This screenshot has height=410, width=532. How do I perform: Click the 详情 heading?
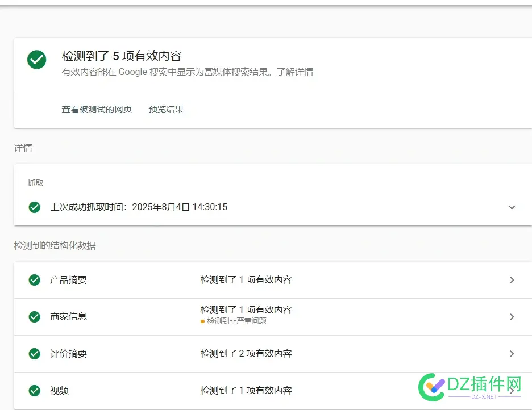pyautogui.click(x=23, y=148)
